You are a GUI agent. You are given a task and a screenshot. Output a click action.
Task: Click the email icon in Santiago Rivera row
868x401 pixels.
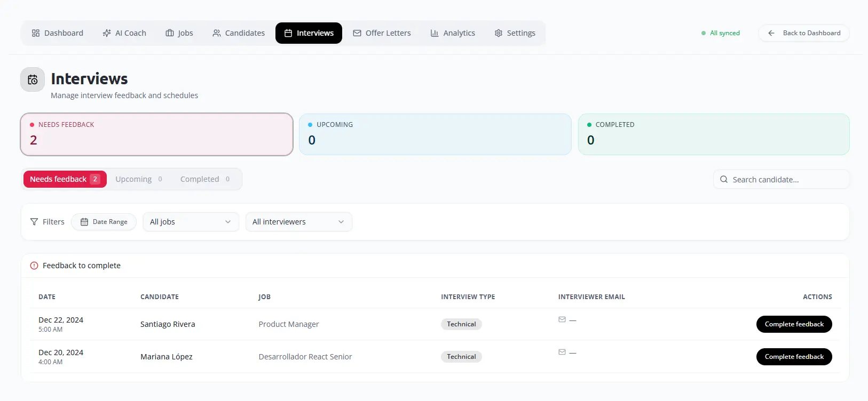point(562,319)
